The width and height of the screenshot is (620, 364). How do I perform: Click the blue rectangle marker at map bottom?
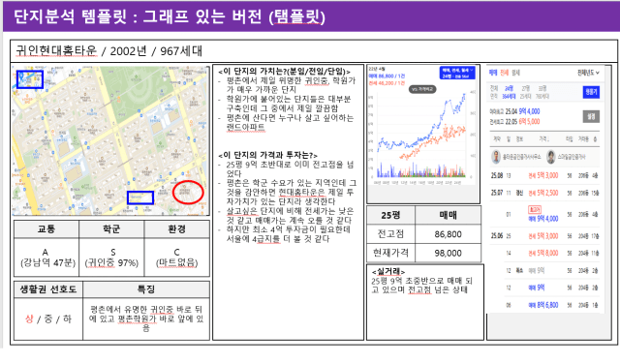click(140, 197)
